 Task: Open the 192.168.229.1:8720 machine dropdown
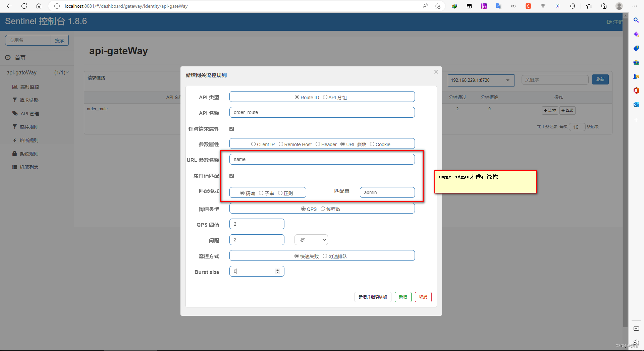pos(481,80)
